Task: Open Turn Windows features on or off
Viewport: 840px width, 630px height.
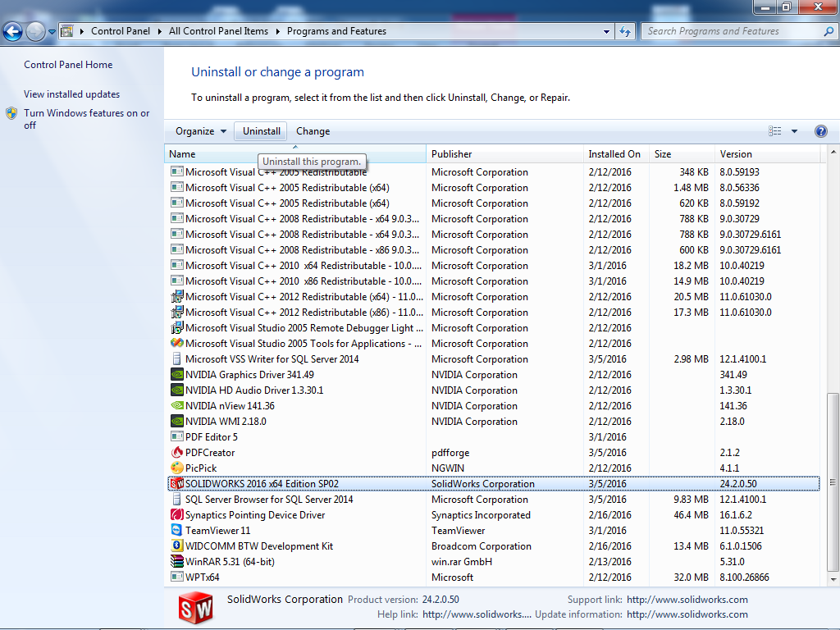Action: tap(87, 119)
